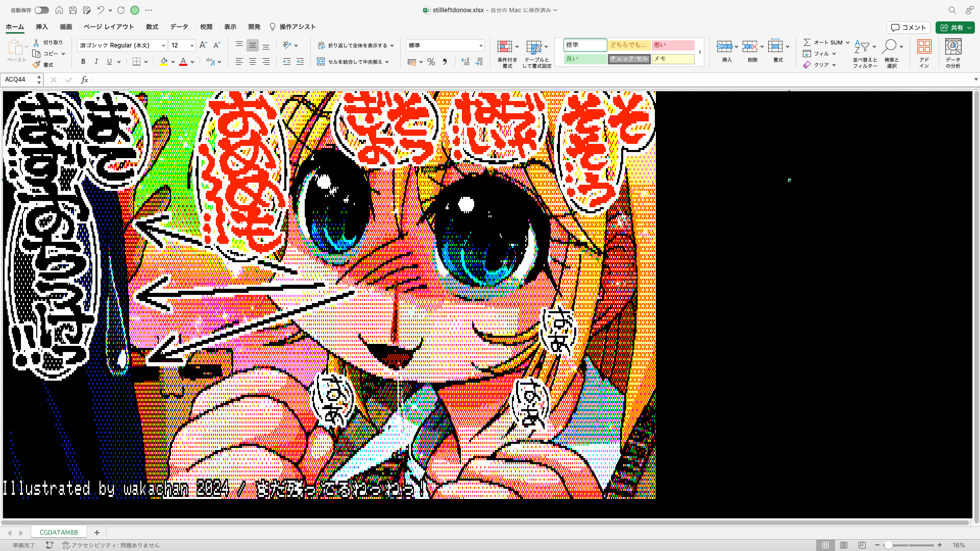
Task: Click increase indent icon
Action: click(x=300, y=62)
